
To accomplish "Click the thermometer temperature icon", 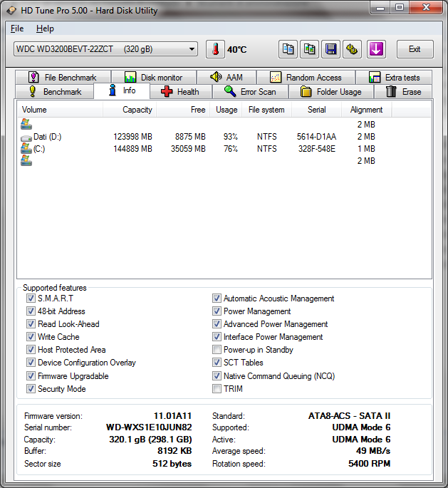I will pos(215,49).
